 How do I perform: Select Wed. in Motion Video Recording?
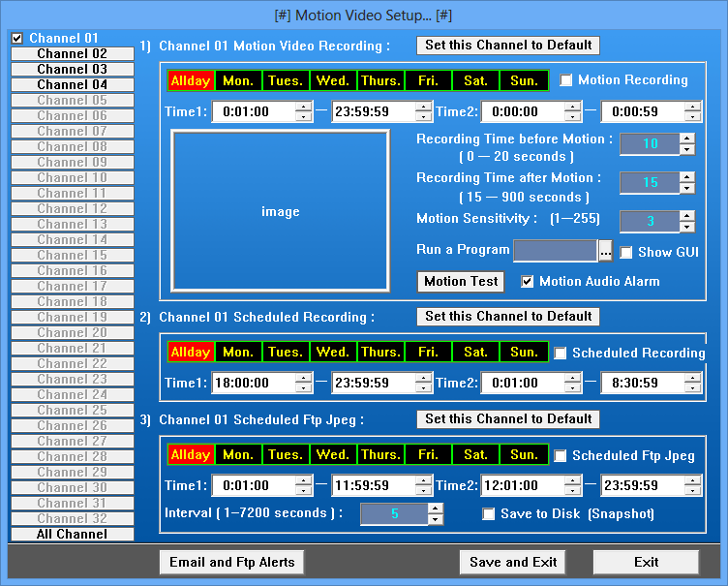tap(333, 80)
